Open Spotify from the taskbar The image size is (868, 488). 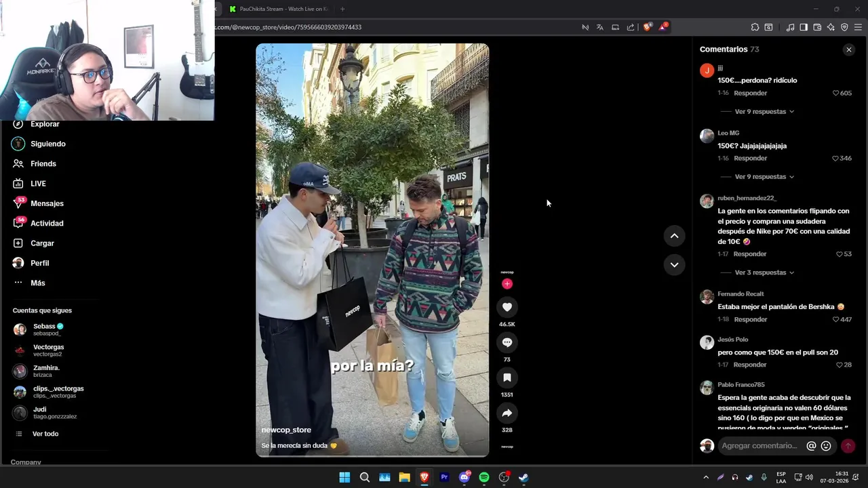[484, 477]
